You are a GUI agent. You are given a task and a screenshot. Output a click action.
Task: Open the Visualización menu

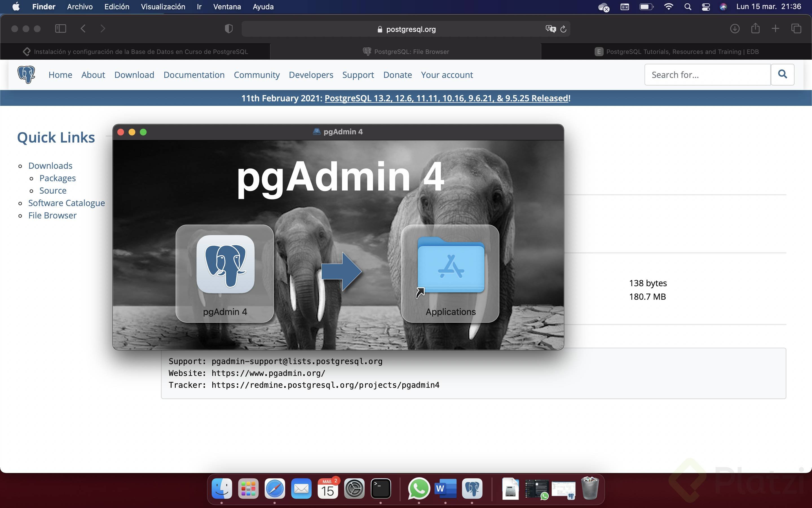163,7
